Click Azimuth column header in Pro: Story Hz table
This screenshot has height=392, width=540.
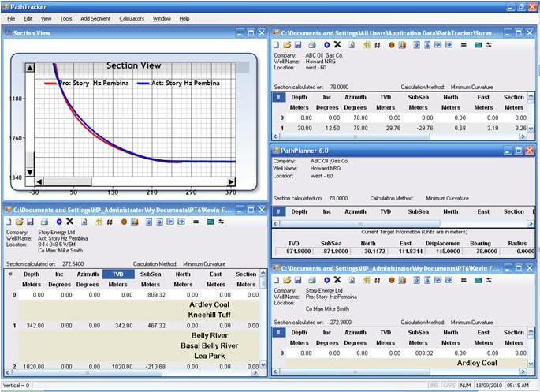pyautogui.click(x=356, y=332)
